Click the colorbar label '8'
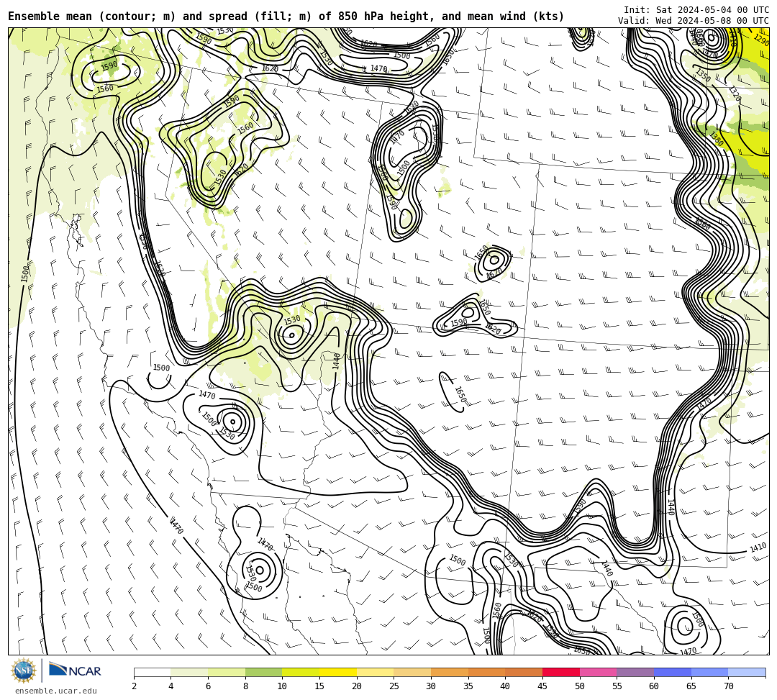 (245, 686)
